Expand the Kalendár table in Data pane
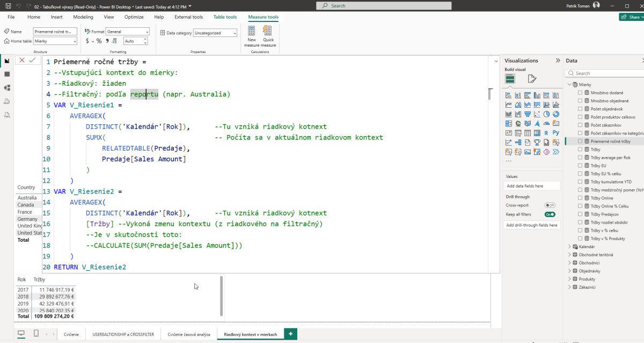This screenshot has width=644, height=343. pyautogui.click(x=569, y=247)
